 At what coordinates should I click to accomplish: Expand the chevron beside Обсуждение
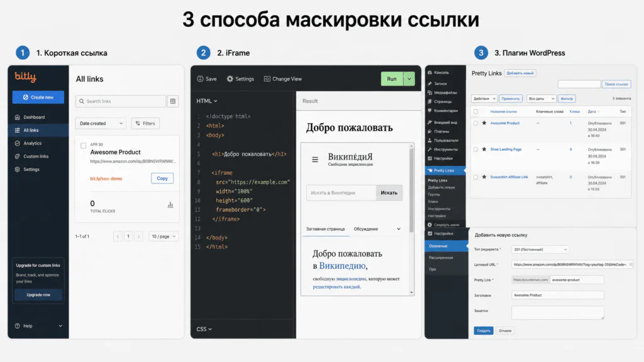pyautogui.click(x=398, y=229)
